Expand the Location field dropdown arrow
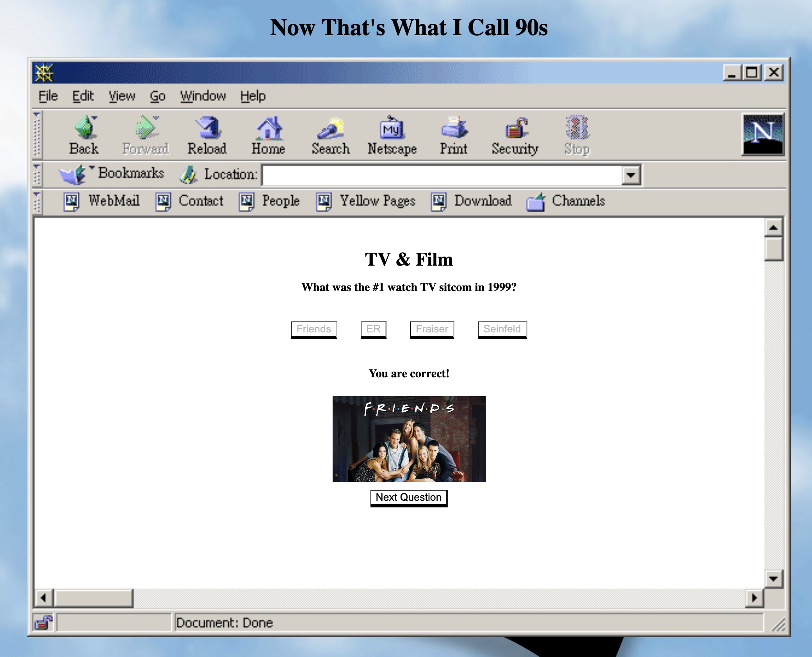 (x=631, y=175)
